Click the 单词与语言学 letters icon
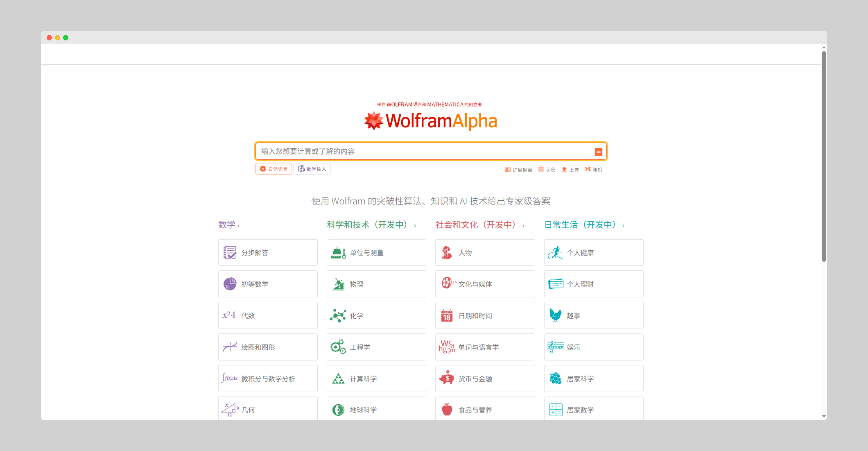868x451 pixels. (x=447, y=347)
